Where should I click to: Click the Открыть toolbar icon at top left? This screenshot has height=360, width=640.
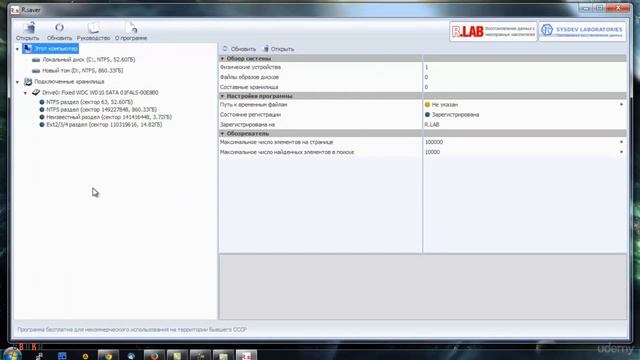pyautogui.click(x=28, y=31)
